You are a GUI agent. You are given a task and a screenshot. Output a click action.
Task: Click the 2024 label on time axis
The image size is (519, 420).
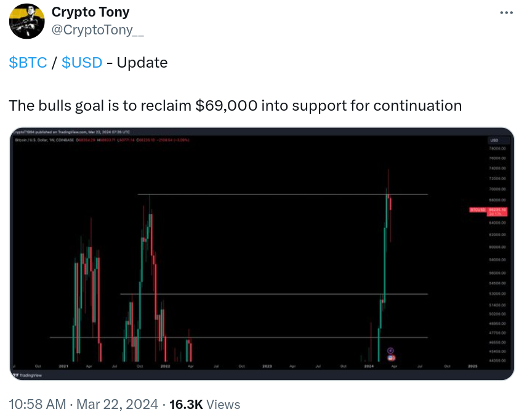(369, 366)
